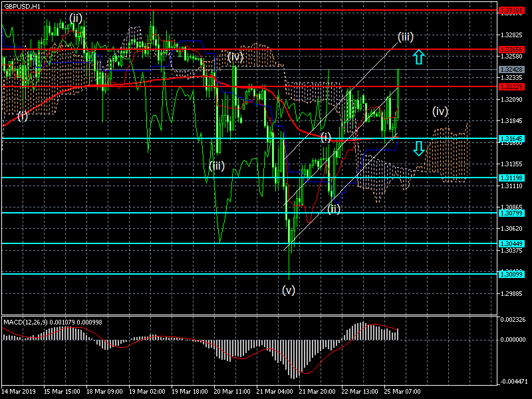Click the -0.004471 MACD scale value
Screen dimensions: 532x399
514,381
